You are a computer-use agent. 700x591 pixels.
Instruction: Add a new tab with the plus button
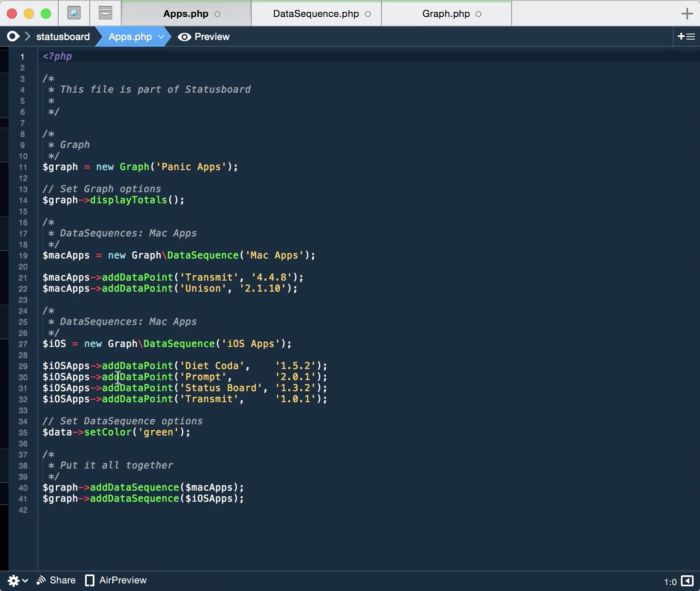pos(687,14)
